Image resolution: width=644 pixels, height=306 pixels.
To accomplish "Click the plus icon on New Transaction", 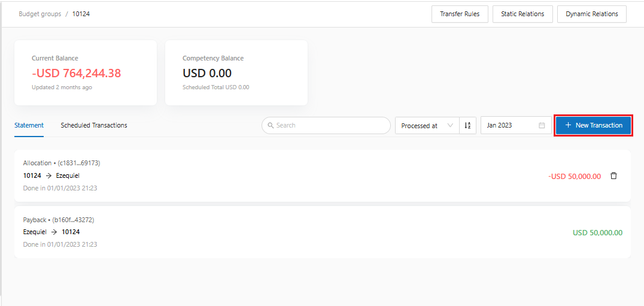I will [568, 126].
